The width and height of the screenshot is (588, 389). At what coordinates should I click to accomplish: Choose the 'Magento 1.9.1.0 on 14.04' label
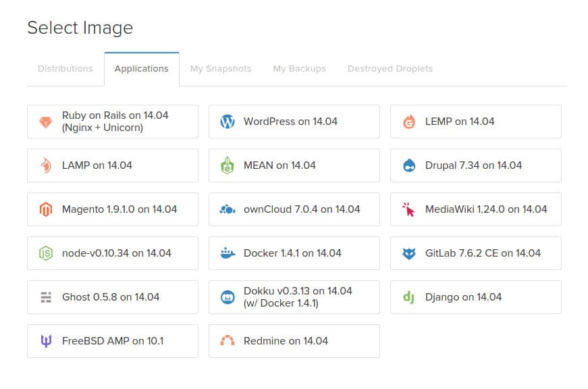[119, 209]
